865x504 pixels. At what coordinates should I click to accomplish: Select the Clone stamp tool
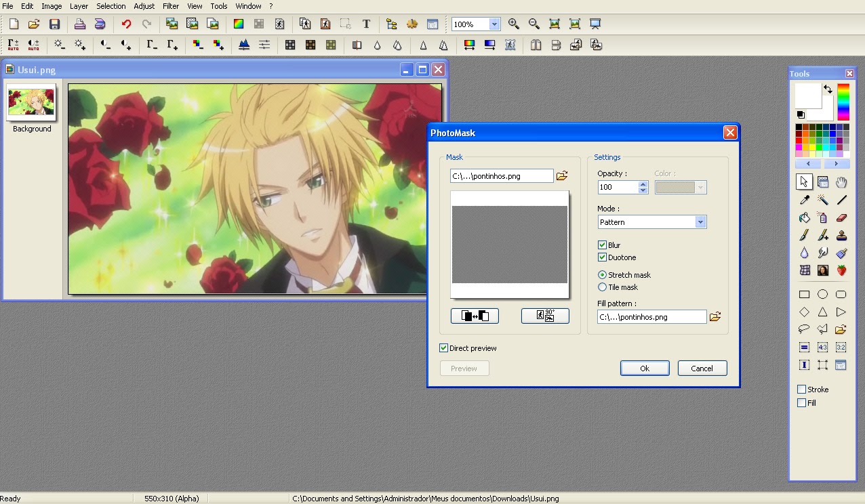pyautogui.click(x=841, y=235)
